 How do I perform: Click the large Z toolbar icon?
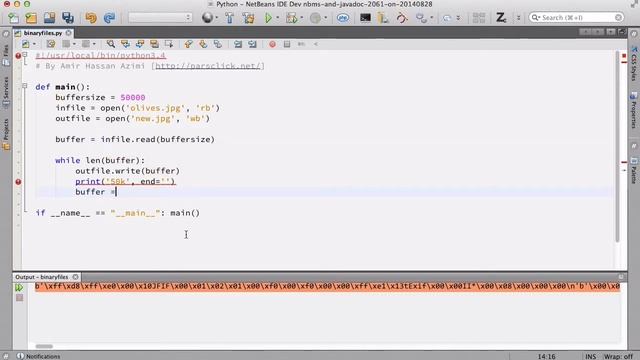pyautogui.click(x=501, y=18)
